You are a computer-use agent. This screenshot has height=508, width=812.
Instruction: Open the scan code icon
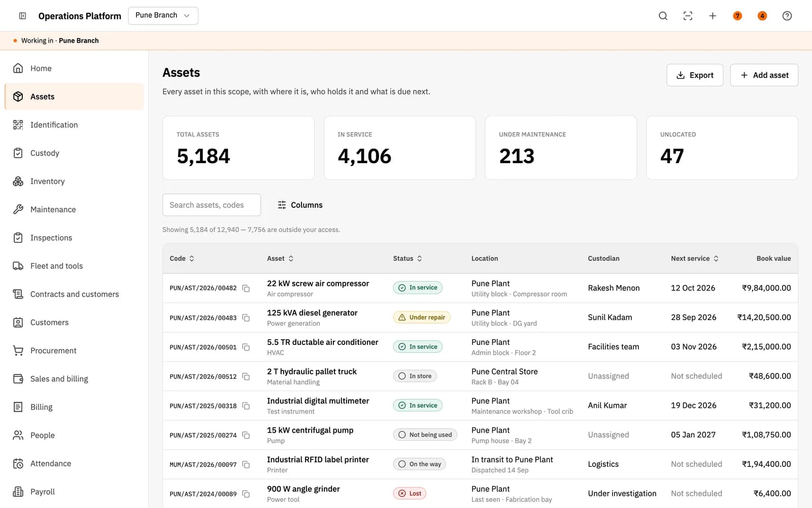coord(688,16)
